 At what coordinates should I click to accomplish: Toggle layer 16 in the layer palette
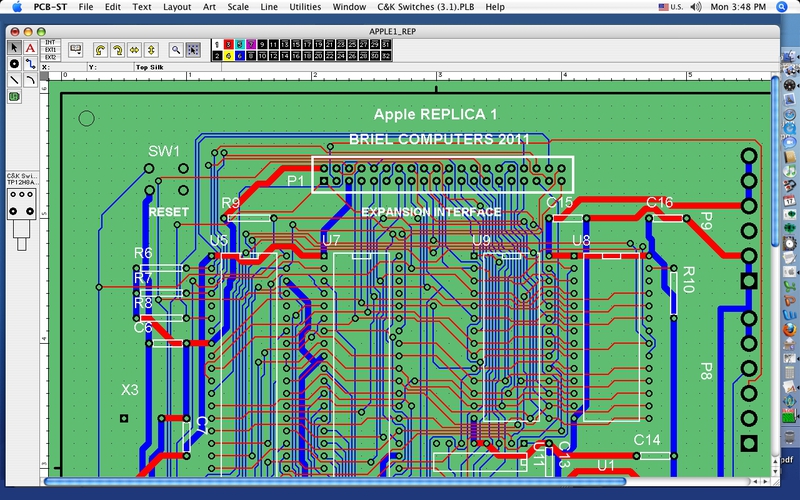pyautogui.click(x=296, y=56)
